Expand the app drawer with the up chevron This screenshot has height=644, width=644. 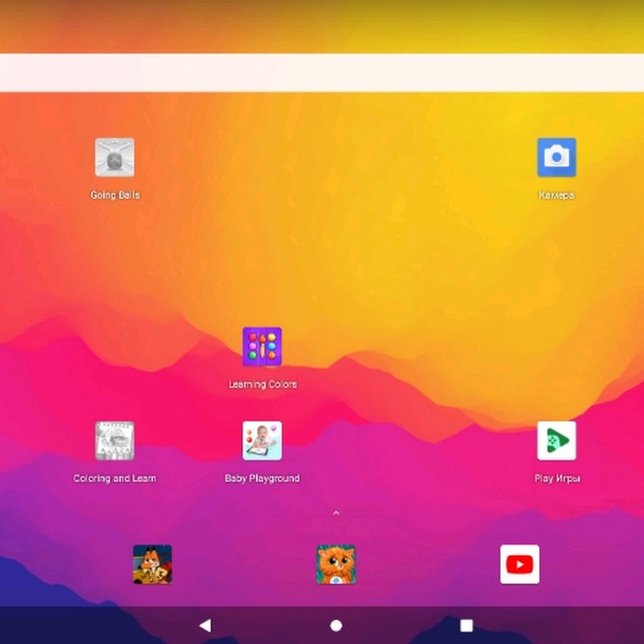point(336,512)
